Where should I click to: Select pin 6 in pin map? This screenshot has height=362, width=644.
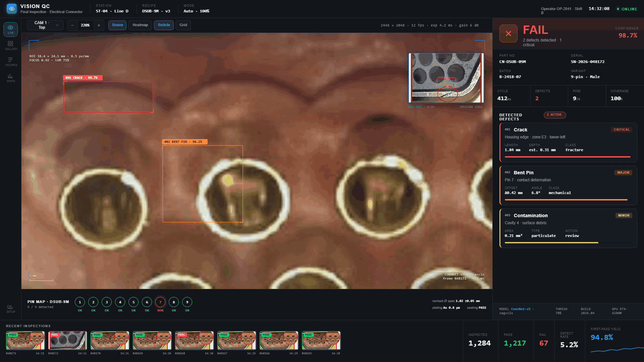[147, 302]
